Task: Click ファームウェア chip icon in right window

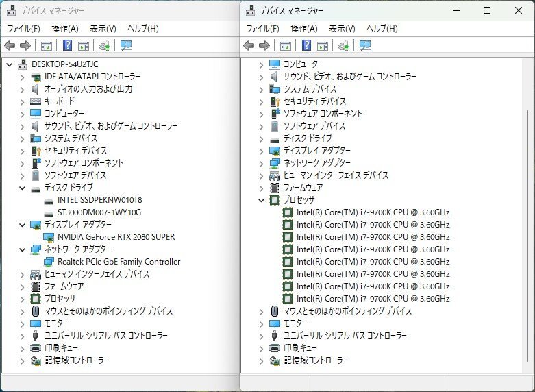Action: pyautogui.click(x=275, y=188)
